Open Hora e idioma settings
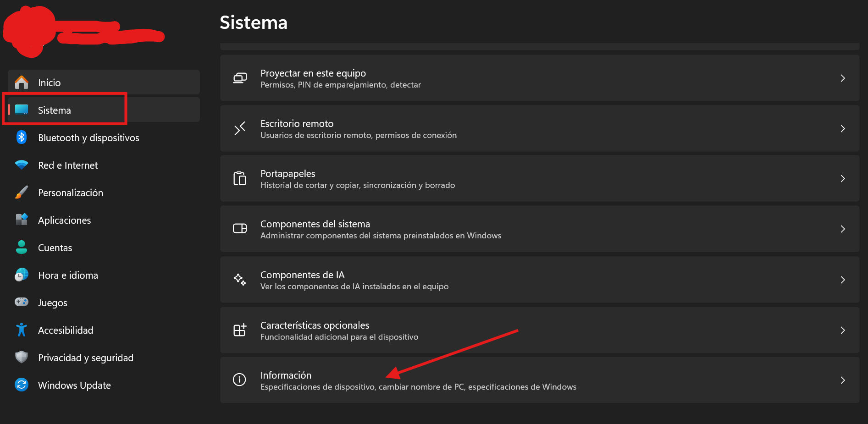The height and width of the screenshot is (424, 868). [68, 275]
